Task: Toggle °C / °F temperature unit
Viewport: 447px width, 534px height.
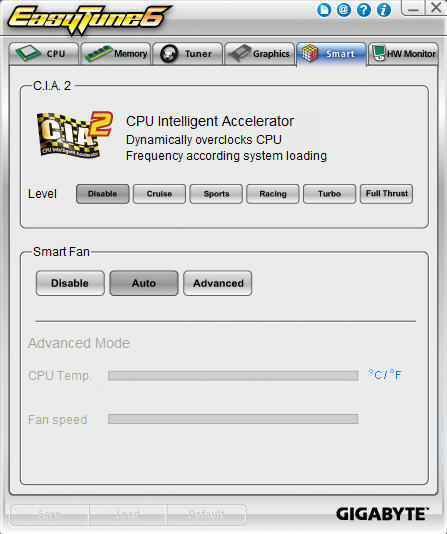Action: 385,375
